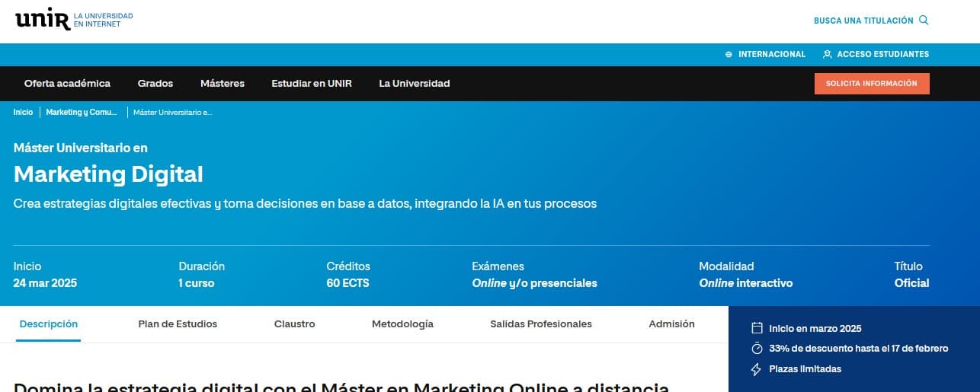The width and height of the screenshot is (980, 392).
Task: Click the Marketing Digital heading
Action: [x=108, y=174]
